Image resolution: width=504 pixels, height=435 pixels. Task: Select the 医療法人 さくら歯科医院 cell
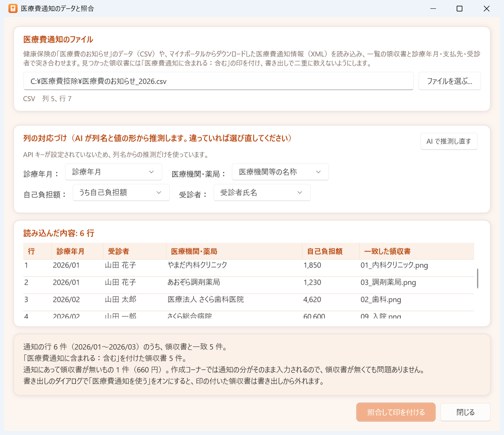point(205,300)
